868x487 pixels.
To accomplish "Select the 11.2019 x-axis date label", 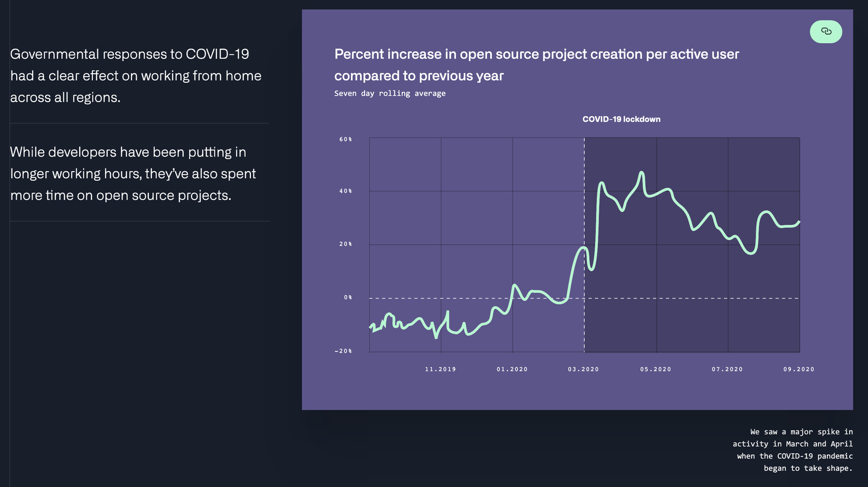I will [440, 369].
